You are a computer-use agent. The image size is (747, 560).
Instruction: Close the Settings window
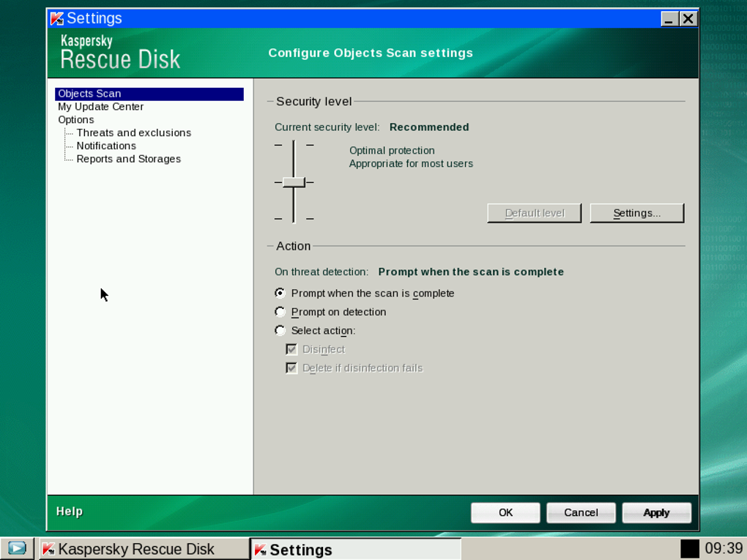coord(688,19)
